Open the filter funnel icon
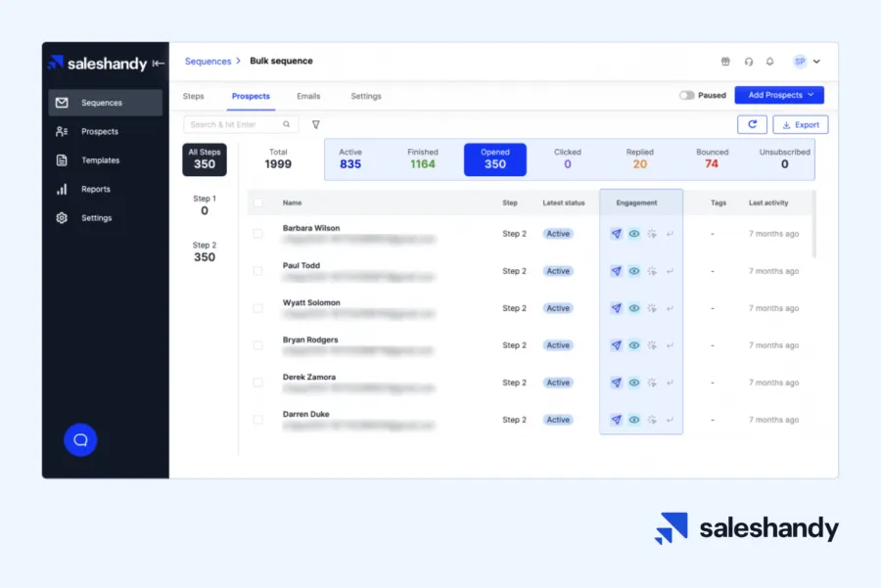The image size is (881, 588). pos(316,124)
